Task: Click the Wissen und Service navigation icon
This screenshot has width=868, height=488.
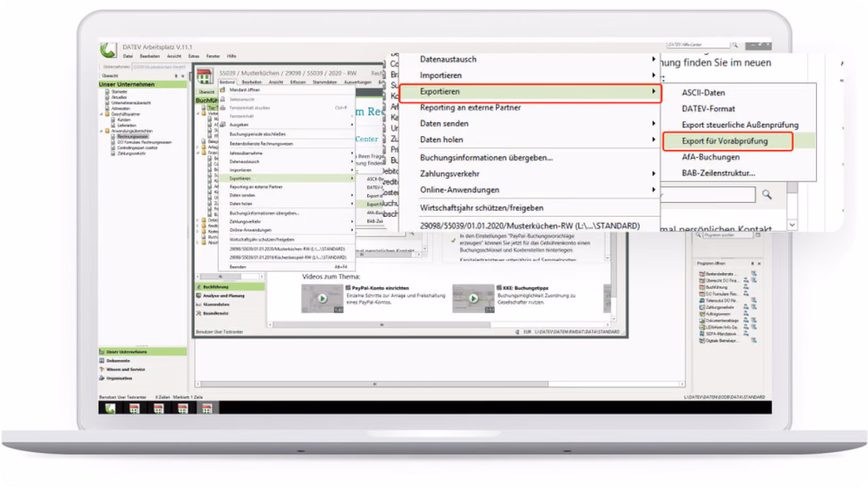Action: 102,369
